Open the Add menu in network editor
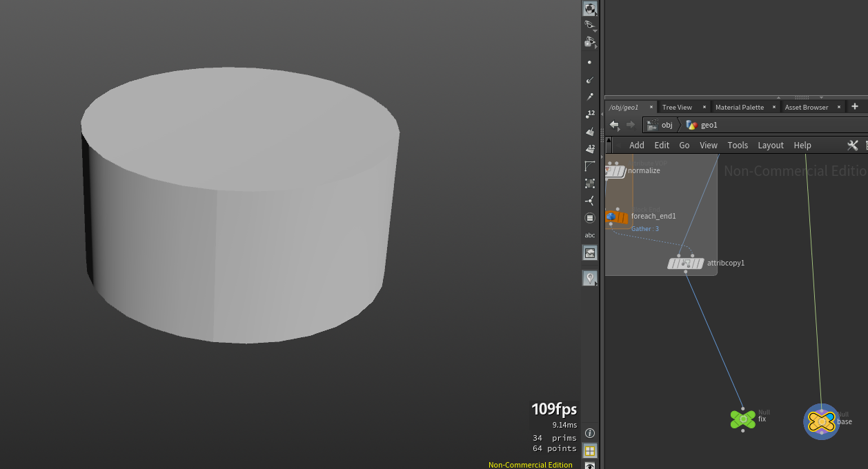The width and height of the screenshot is (868, 469). (637, 145)
